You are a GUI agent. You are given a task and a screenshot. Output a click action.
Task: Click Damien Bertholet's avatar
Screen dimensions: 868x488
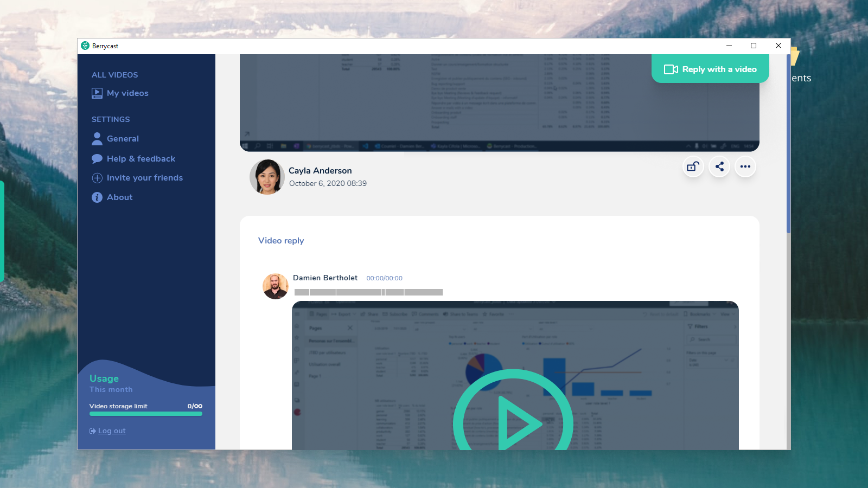click(276, 286)
